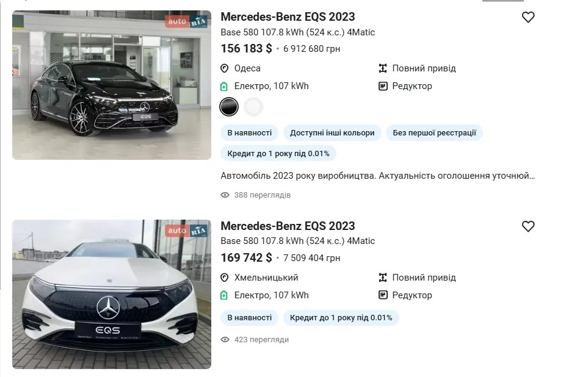This screenshot has width=588, height=377.
Task: Click the heart icon on the second EQS listing
Action: (x=528, y=226)
